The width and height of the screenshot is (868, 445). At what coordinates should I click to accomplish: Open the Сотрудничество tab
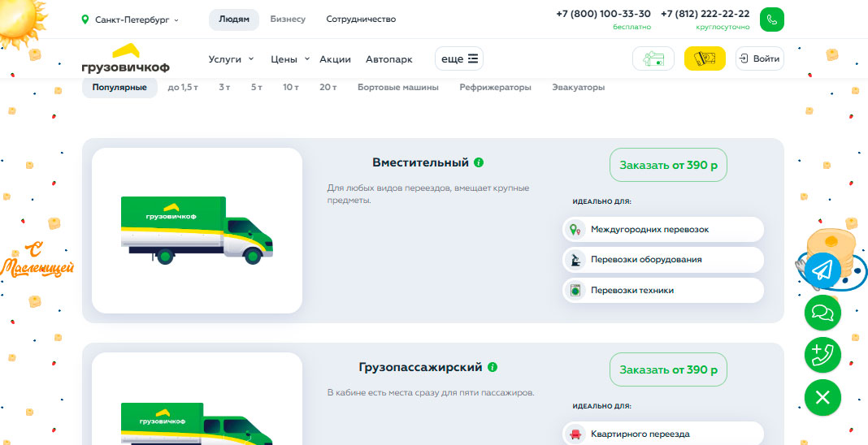pyautogui.click(x=361, y=19)
